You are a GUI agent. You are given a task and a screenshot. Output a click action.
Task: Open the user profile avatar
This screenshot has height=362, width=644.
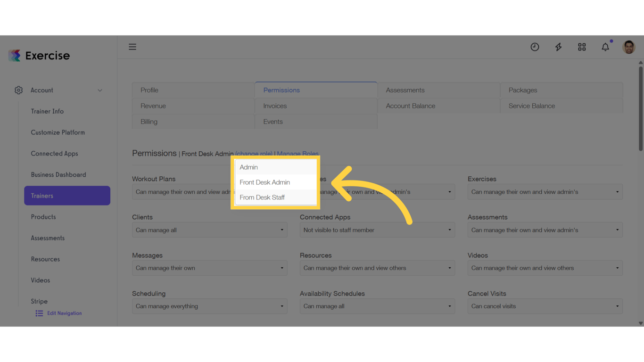click(629, 47)
